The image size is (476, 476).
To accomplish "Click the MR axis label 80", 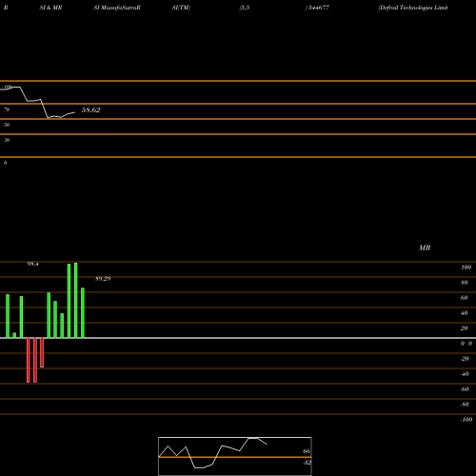I will click(x=464, y=283).
